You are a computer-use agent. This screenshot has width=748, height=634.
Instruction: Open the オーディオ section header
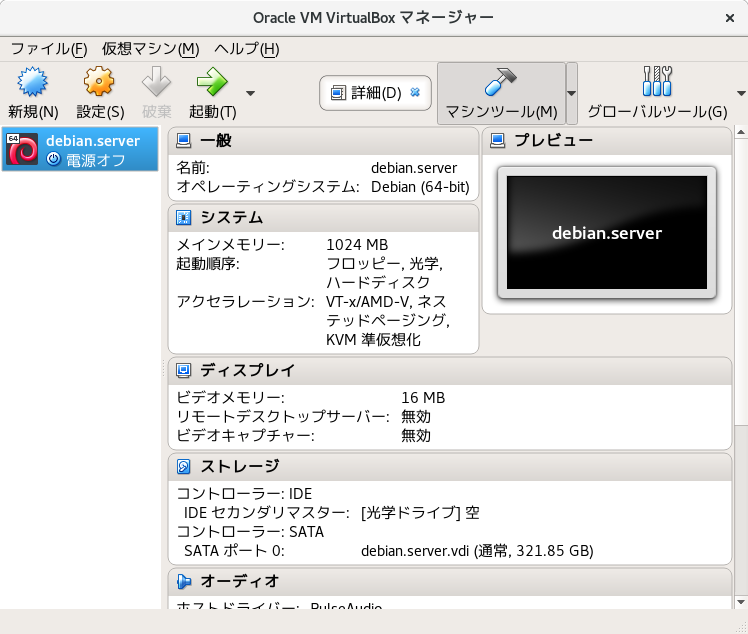[x=450, y=582]
